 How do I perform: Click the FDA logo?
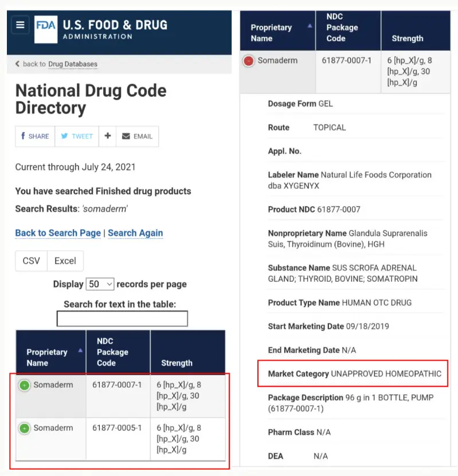click(x=46, y=29)
